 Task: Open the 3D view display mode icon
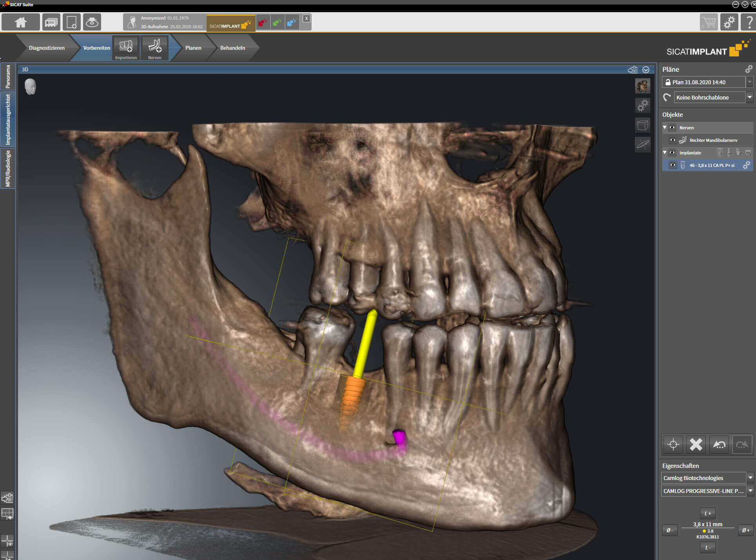(x=642, y=86)
